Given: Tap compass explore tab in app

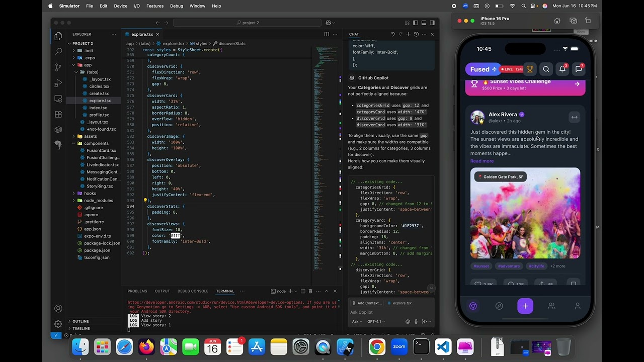Looking at the screenshot, I should (x=499, y=306).
